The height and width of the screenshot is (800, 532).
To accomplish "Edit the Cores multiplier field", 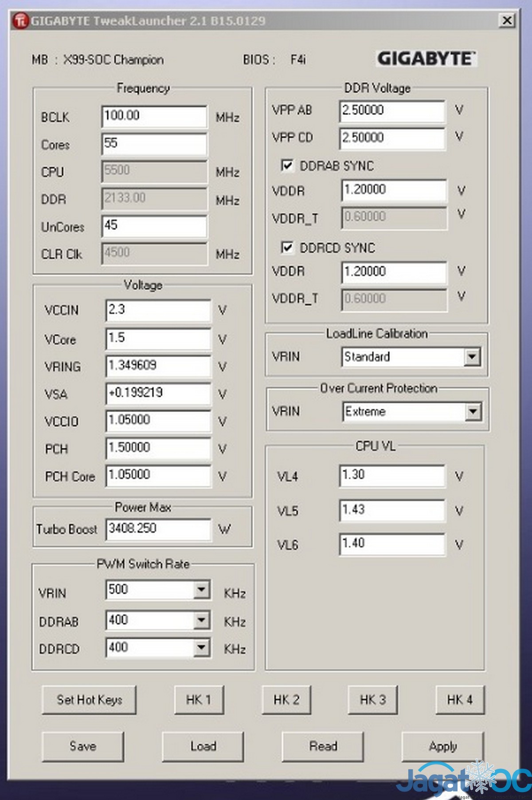I will 154,144.
